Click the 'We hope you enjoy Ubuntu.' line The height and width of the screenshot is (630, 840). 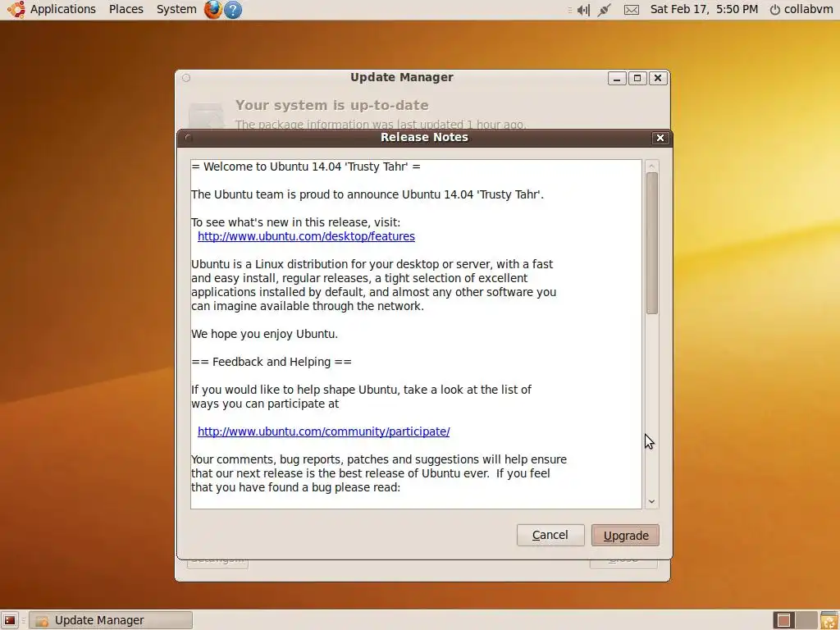click(x=265, y=334)
